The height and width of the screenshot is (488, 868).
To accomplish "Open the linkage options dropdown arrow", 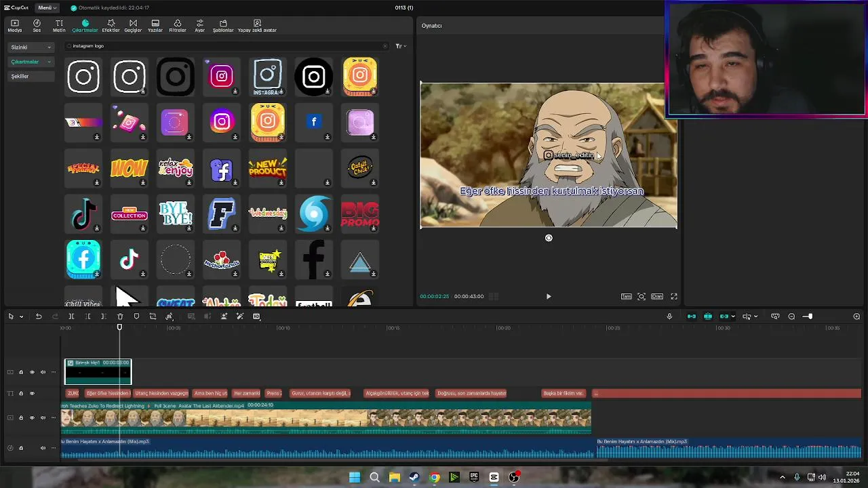I will (733, 317).
